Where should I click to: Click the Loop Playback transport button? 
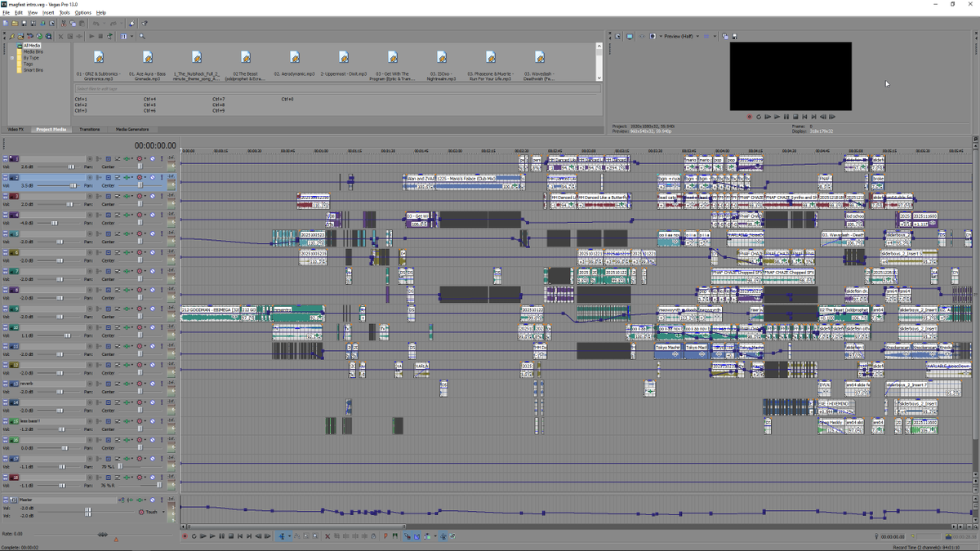(194, 536)
